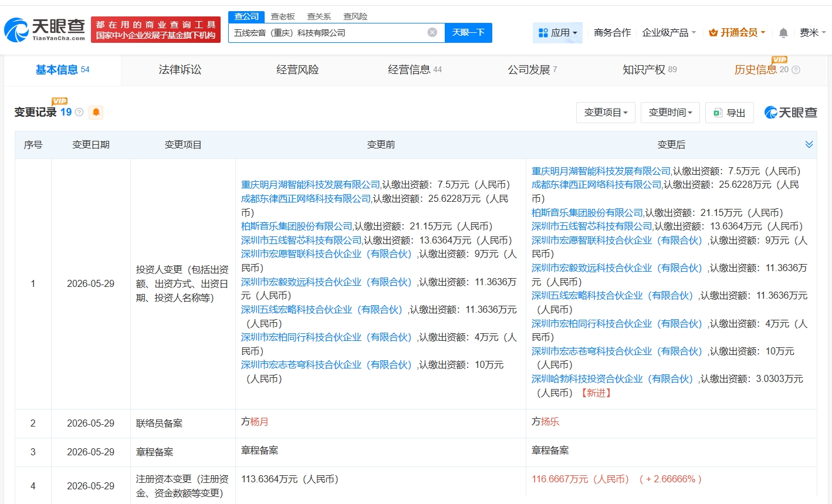Open 深圳市宏柏同行科技合伙企业 in the 变更后 column

618,324
